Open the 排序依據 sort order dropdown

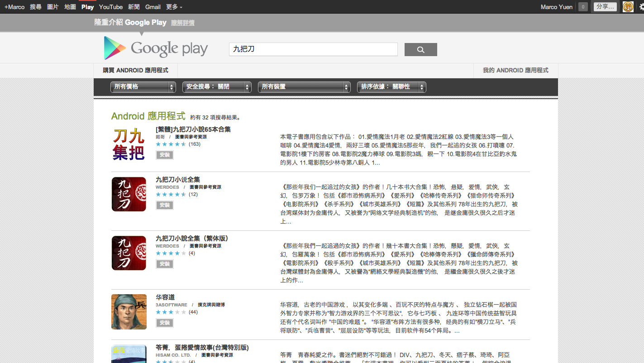[391, 87]
